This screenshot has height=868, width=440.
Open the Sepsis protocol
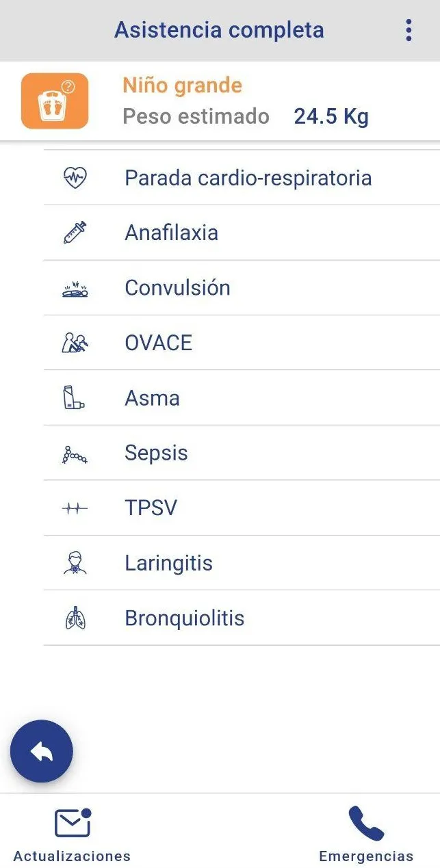pos(242,453)
